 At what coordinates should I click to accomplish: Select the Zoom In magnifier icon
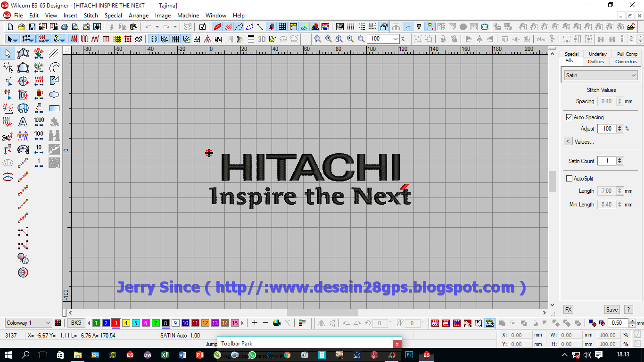point(350,39)
